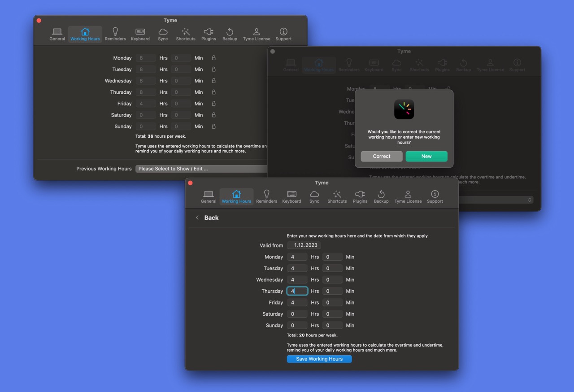Focus Wednesday hours field in the Save Working Hours window
This screenshot has width=574, height=392.
[297, 280]
